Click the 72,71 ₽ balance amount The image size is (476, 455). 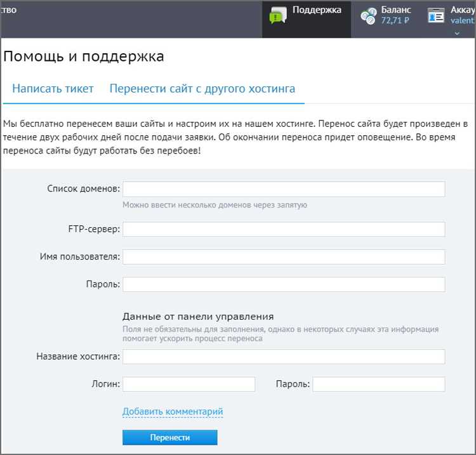(x=395, y=20)
